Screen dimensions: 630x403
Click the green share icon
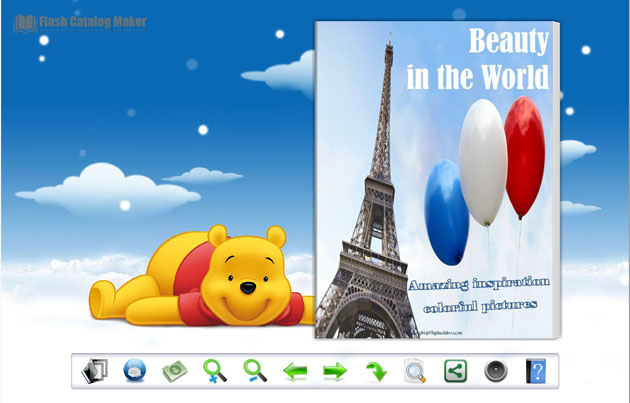455,371
